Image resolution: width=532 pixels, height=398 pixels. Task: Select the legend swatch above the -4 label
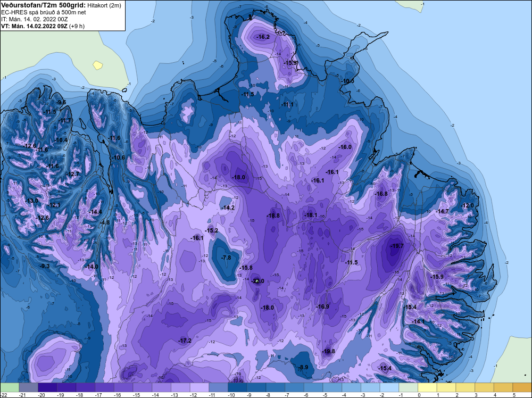tap(352, 387)
